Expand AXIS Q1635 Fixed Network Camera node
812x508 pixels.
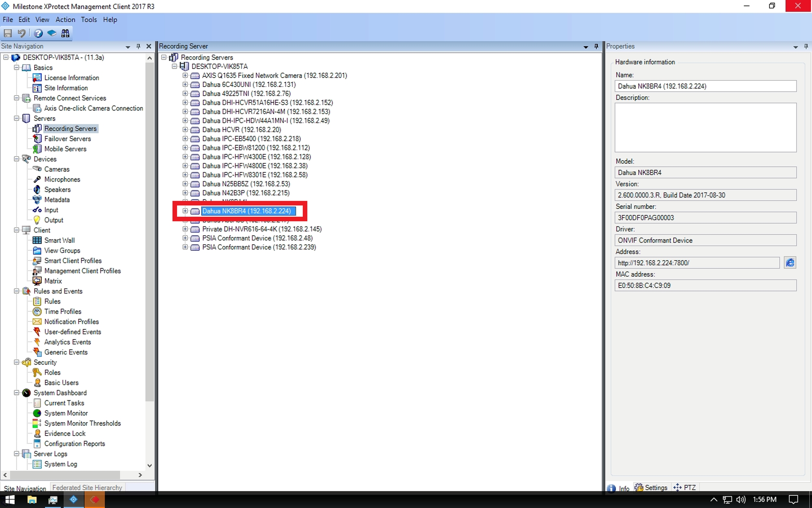click(185, 76)
